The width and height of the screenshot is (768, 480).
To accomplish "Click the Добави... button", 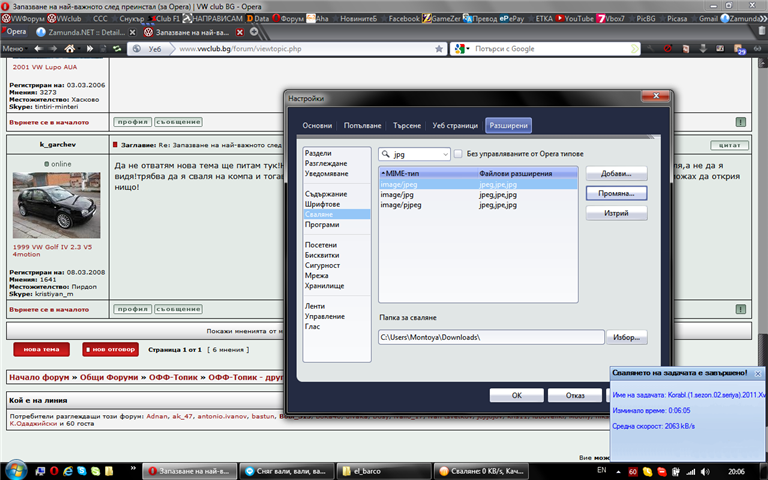I will pyautogui.click(x=616, y=174).
